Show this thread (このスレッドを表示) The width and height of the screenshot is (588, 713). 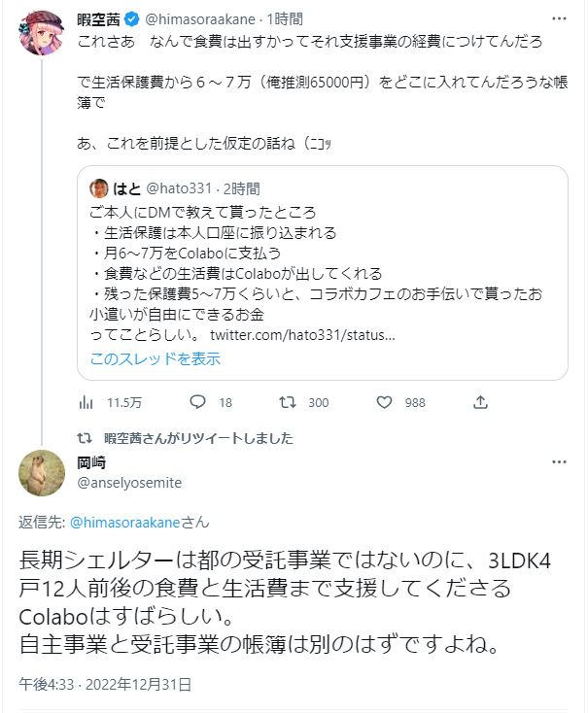click(156, 358)
